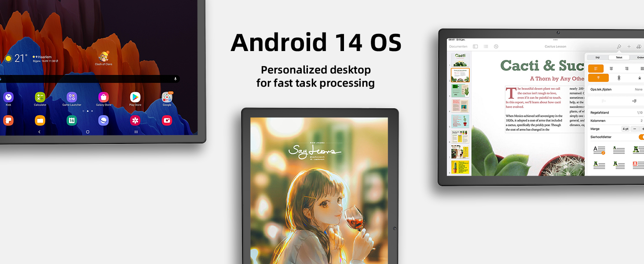Open the Regelafstand line spacing setting
This screenshot has width=644, height=264.
tap(616, 113)
